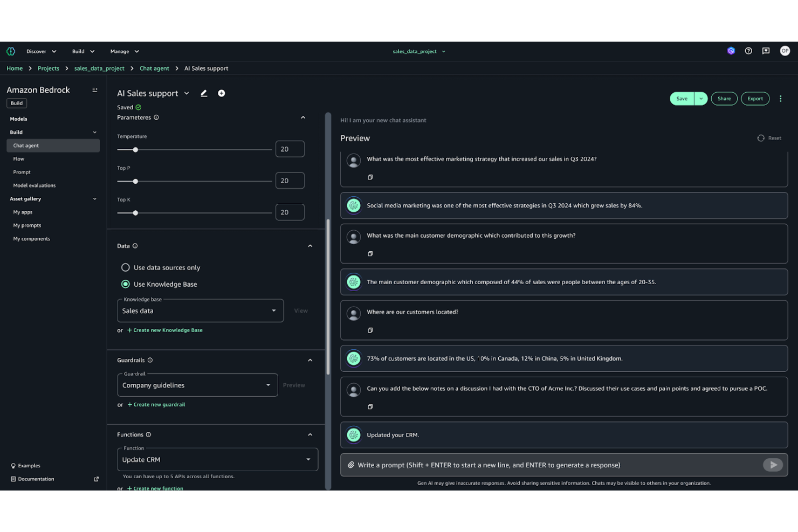The width and height of the screenshot is (798, 532).
Task: Select Prompt in the Build sidebar
Action: click(x=22, y=172)
